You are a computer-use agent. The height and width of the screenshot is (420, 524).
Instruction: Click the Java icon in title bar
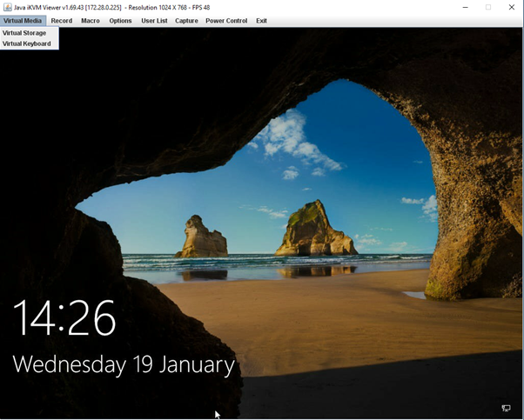tap(7, 7)
